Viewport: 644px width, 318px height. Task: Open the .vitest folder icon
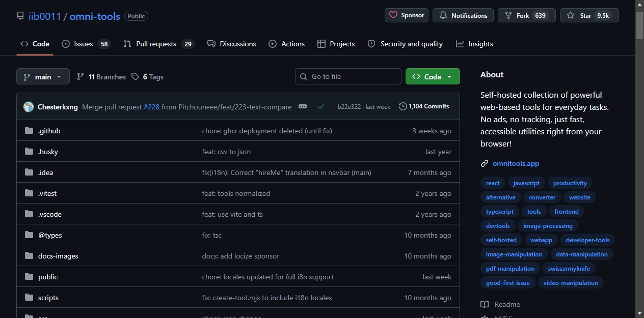29,193
